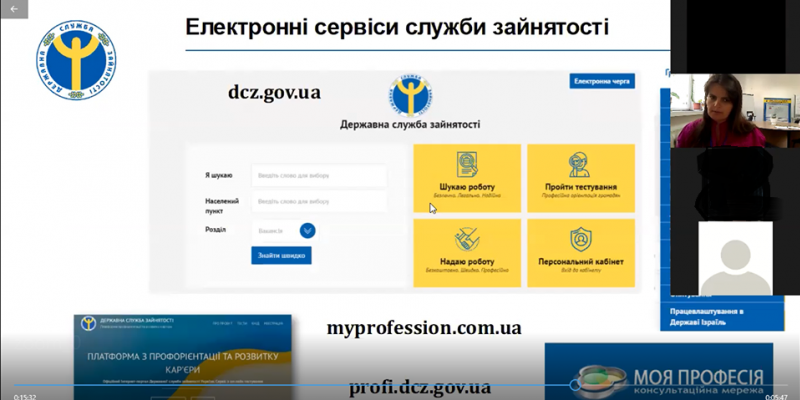The width and height of the screenshot is (800, 400).
Task: Click the 'Я шукаю' input field
Action: [x=318, y=176]
